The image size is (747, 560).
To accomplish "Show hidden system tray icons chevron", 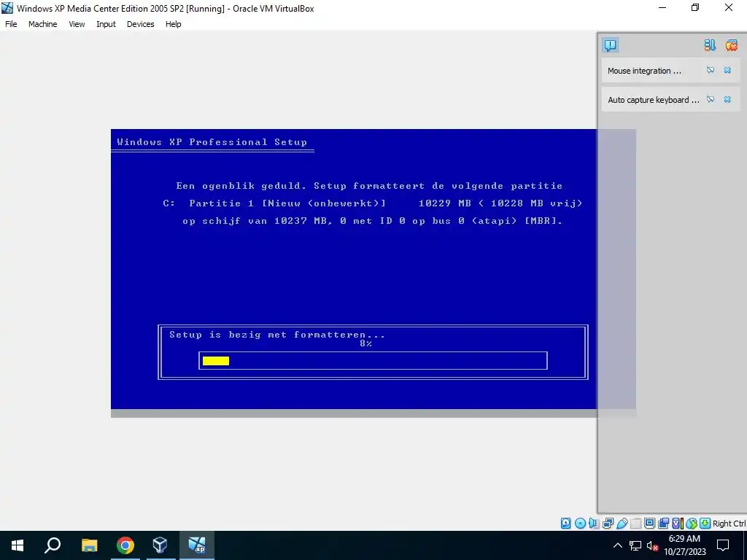I will tap(617, 545).
